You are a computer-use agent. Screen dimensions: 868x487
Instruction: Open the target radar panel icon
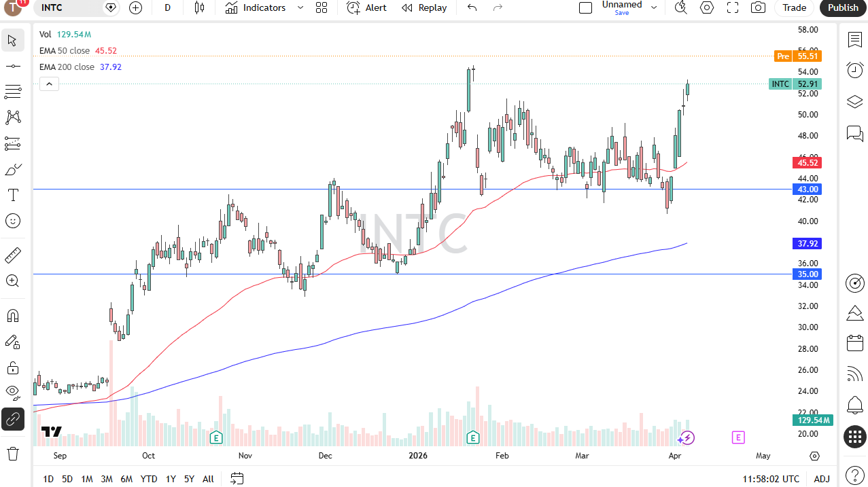pyautogui.click(x=855, y=283)
